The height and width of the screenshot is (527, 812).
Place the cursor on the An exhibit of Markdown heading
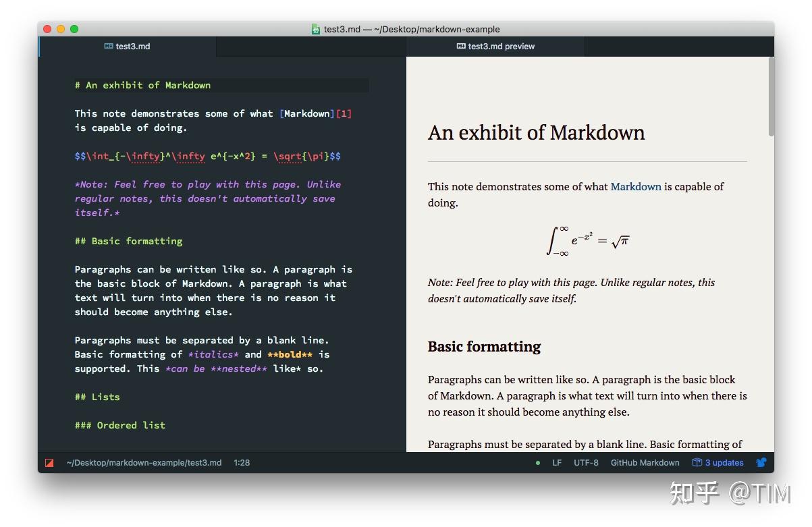click(x=142, y=85)
